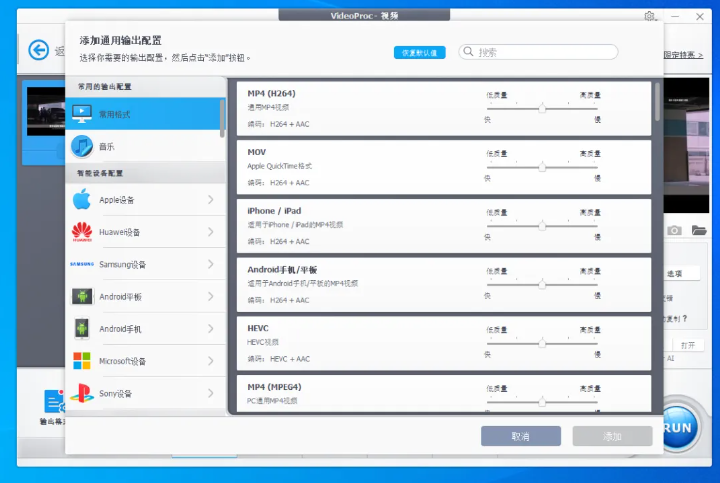Viewport: 720px width, 483px height.
Task: Click the snapshot camera icon
Action: coord(674,230)
